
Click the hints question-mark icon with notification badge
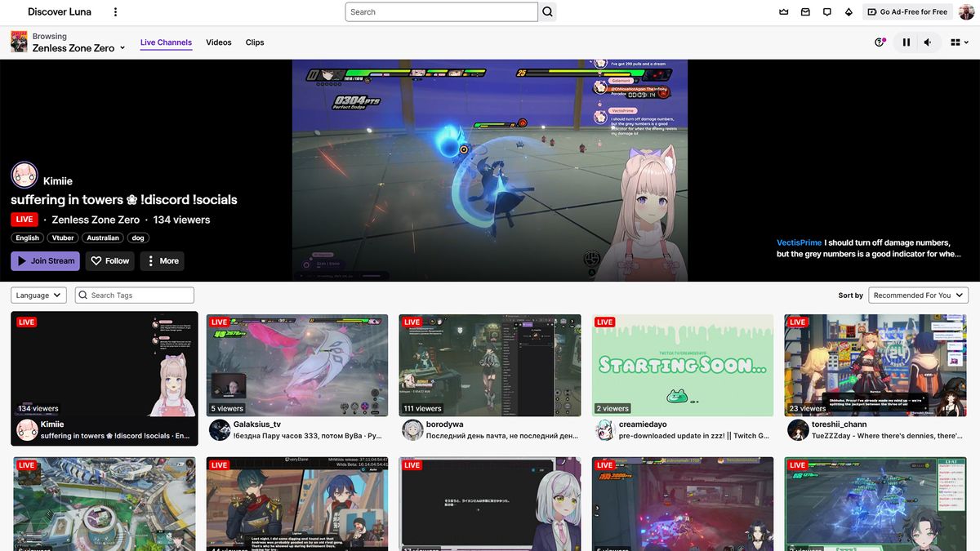click(x=880, y=42)
